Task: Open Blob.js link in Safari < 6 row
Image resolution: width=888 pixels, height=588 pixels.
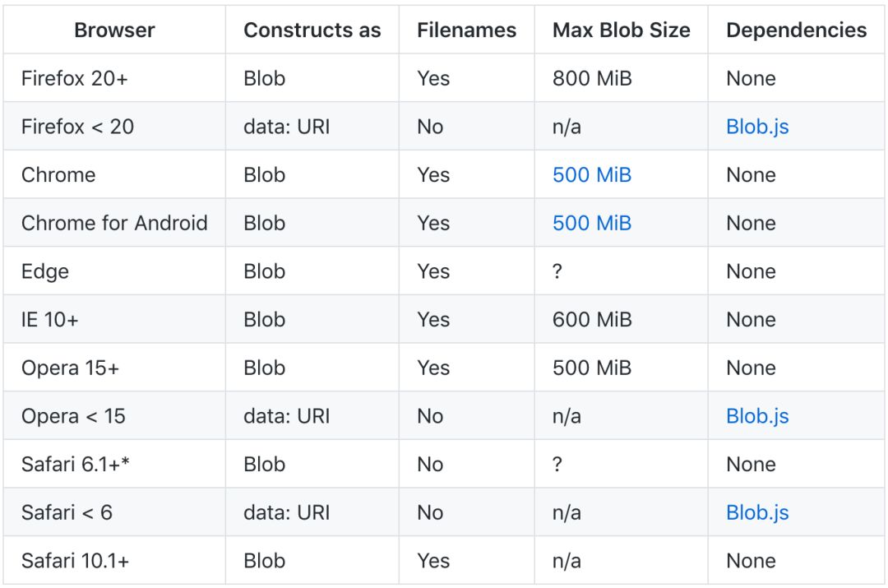Action: pos(757,512)
